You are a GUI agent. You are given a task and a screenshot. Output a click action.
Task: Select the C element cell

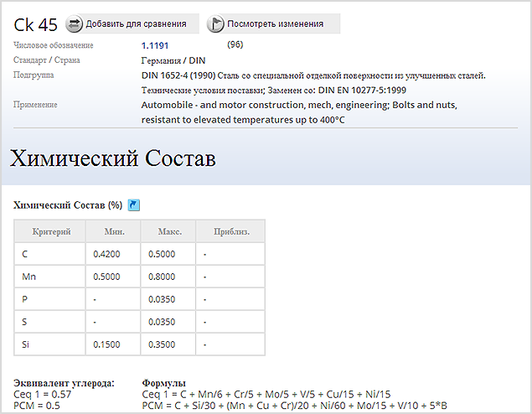pyautogui.click(x=50, y=254)
